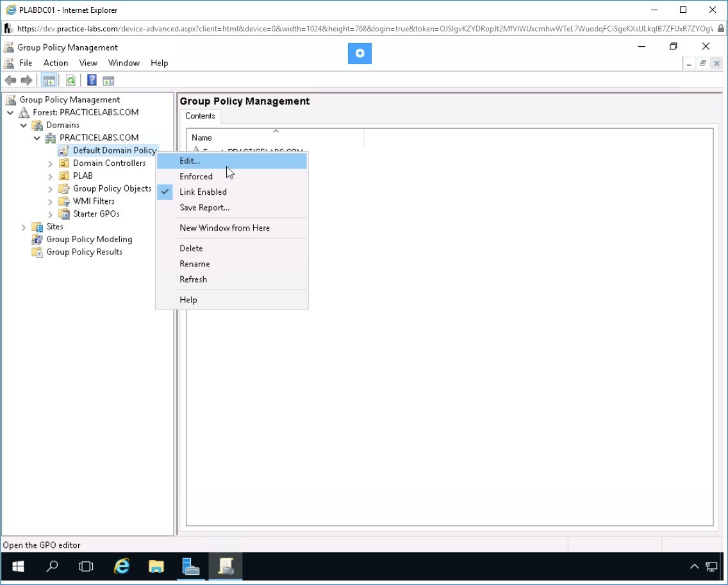
Task: Click the Internet Explorer address bar URL
Action: (365, 29)
